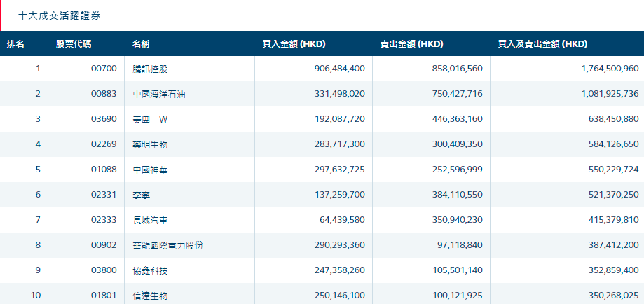The image size is (644, 304).
Task: Click sell amount 858,016,560
Action: coord(458,69)
